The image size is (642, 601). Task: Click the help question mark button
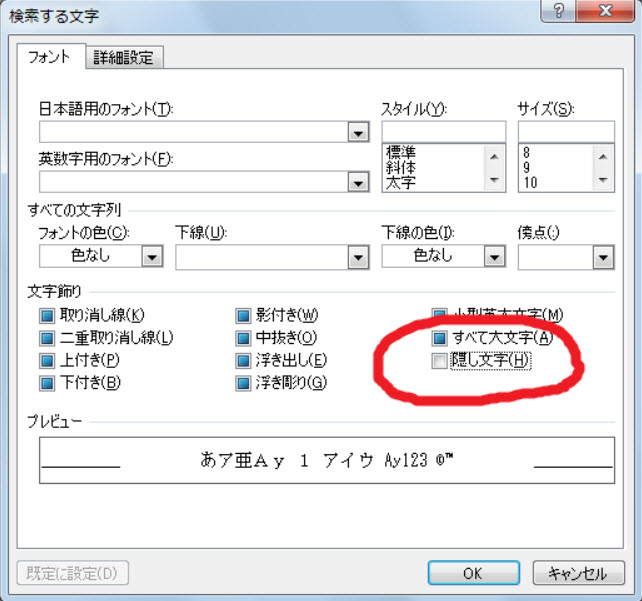(557, 10)
